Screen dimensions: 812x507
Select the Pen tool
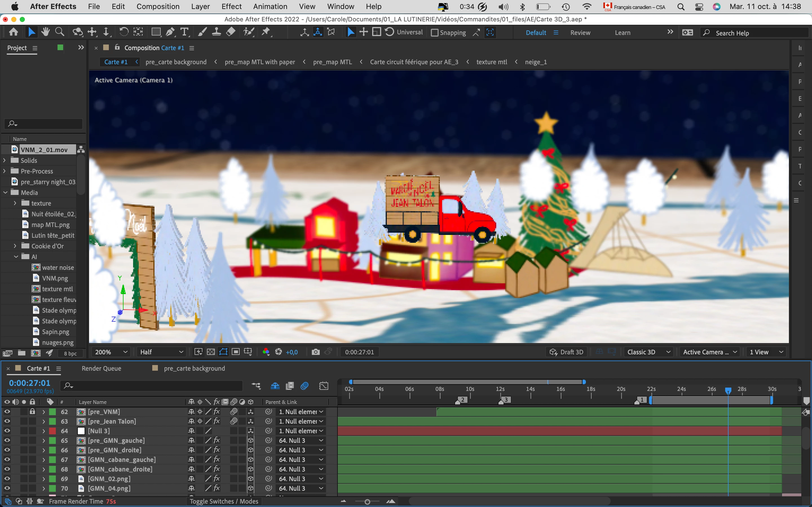pyautogui.click(x=170, y=32)
